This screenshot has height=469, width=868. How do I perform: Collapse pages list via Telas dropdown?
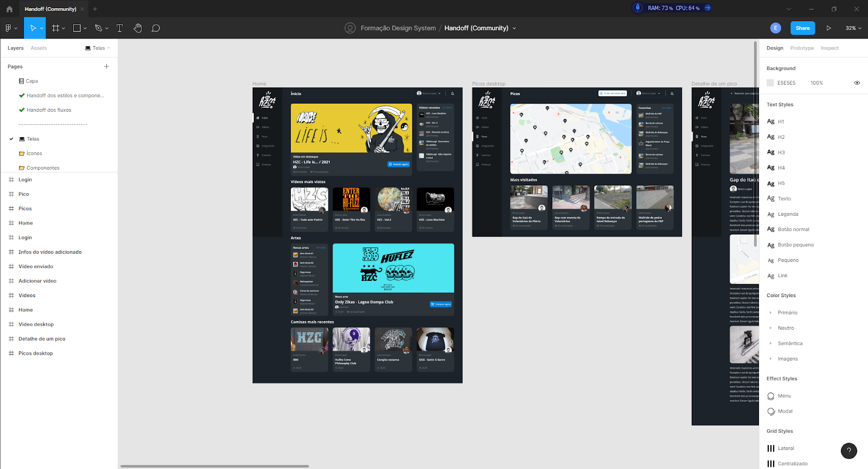click(98, 48)
